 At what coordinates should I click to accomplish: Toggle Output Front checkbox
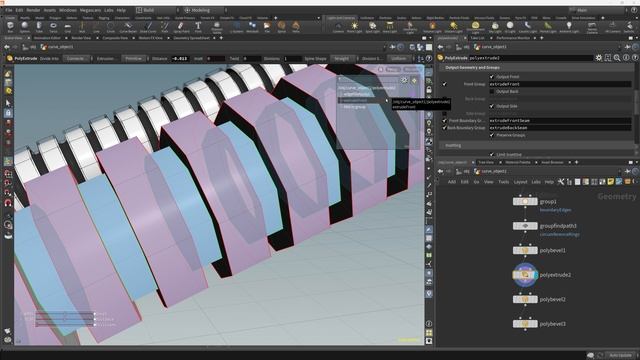[x=492, y=77]
